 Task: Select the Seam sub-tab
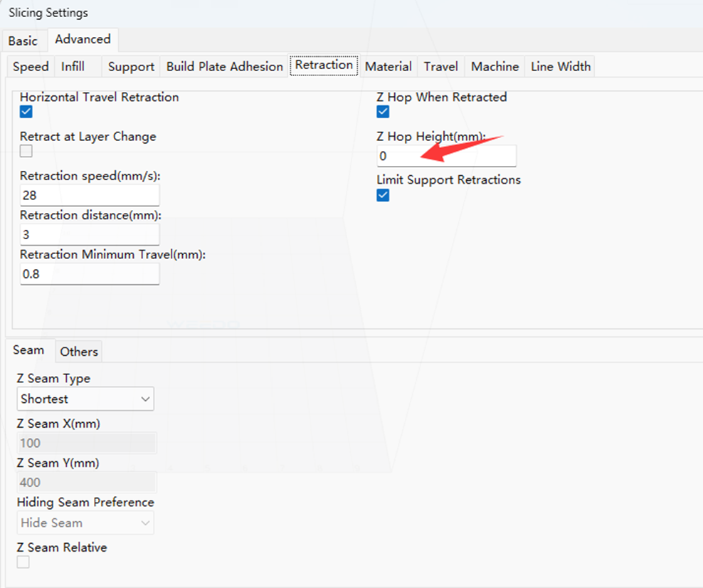(28, 350)
